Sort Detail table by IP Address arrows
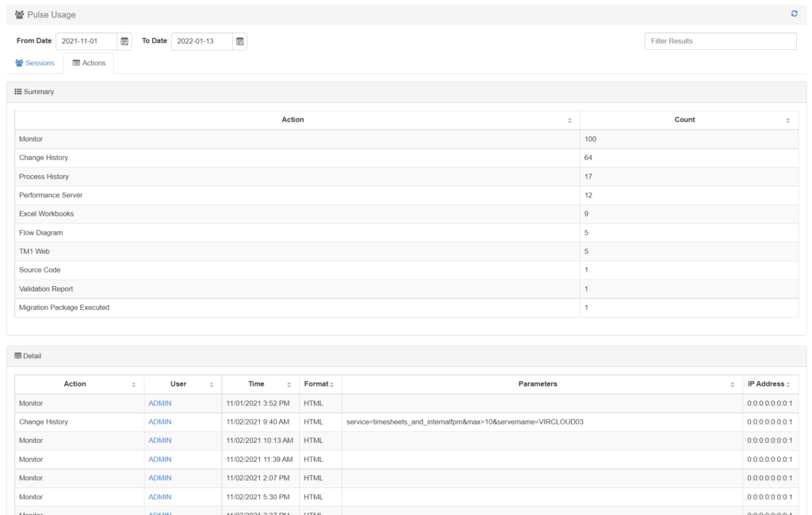Image resolution: width=812 pixels, height=515 pixels. [789, 384]
